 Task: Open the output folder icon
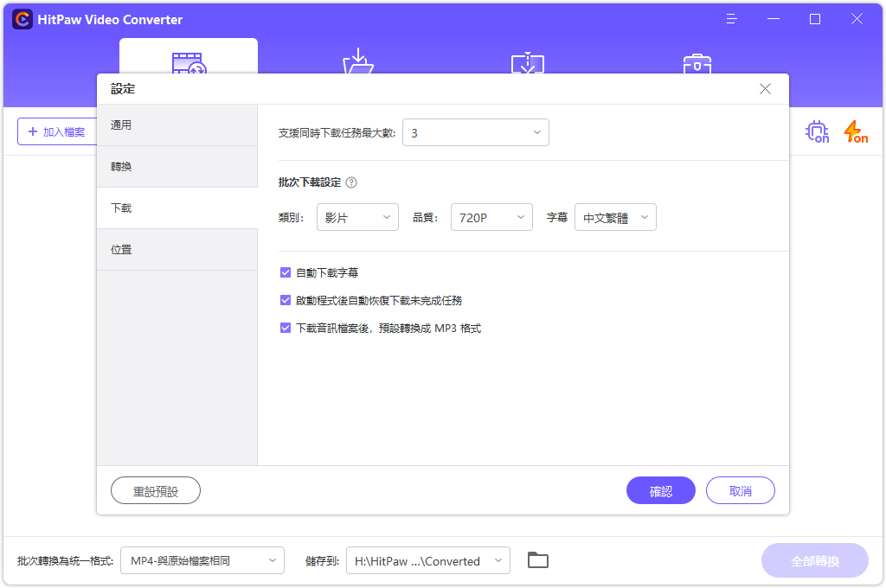click(538, 560)
